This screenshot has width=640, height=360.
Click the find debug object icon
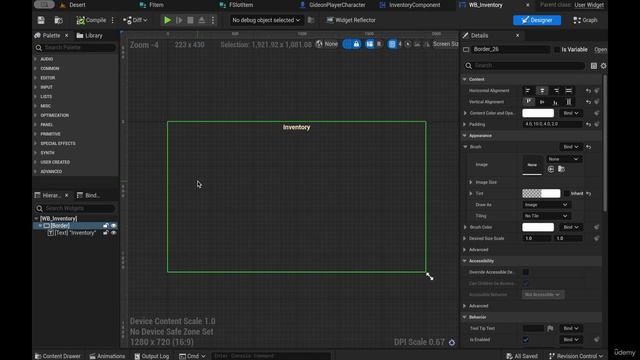[x=311, y=20]
